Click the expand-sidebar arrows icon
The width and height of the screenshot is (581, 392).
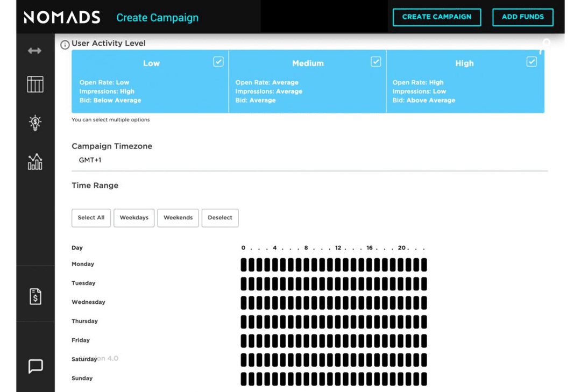[34, 51]
